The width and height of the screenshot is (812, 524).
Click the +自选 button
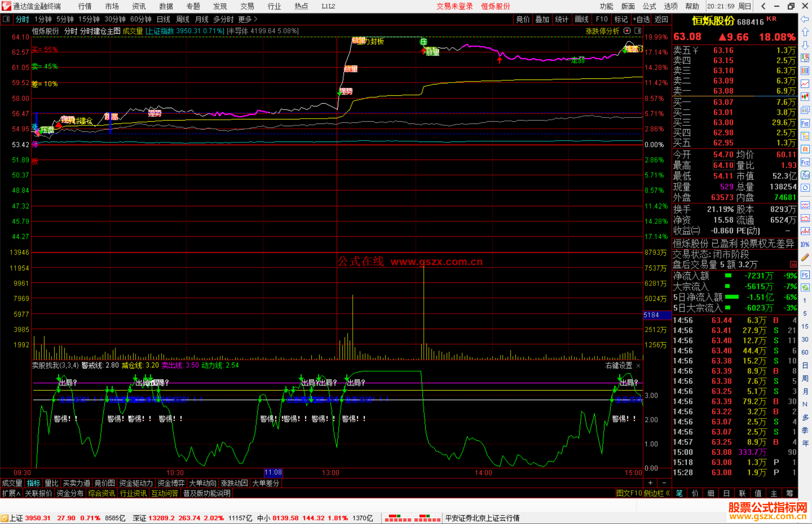(641, 19)
